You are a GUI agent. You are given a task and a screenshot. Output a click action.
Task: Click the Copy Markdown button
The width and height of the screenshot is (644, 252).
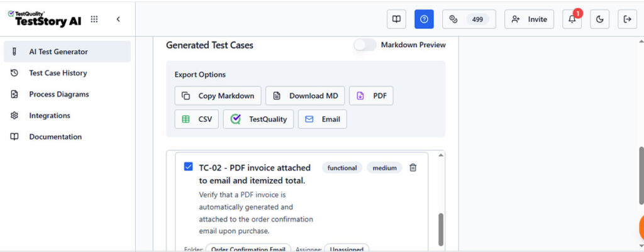[x=218, y=96]
